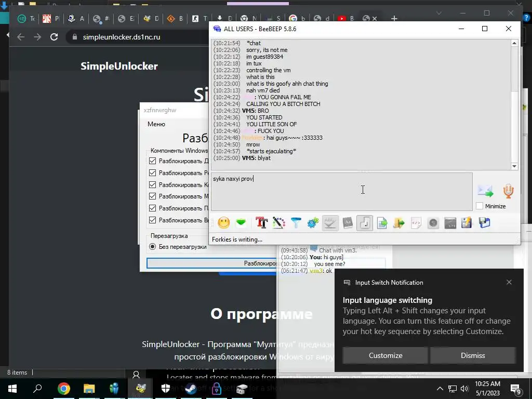Open volume control in system tray

(x=464, y=389)
